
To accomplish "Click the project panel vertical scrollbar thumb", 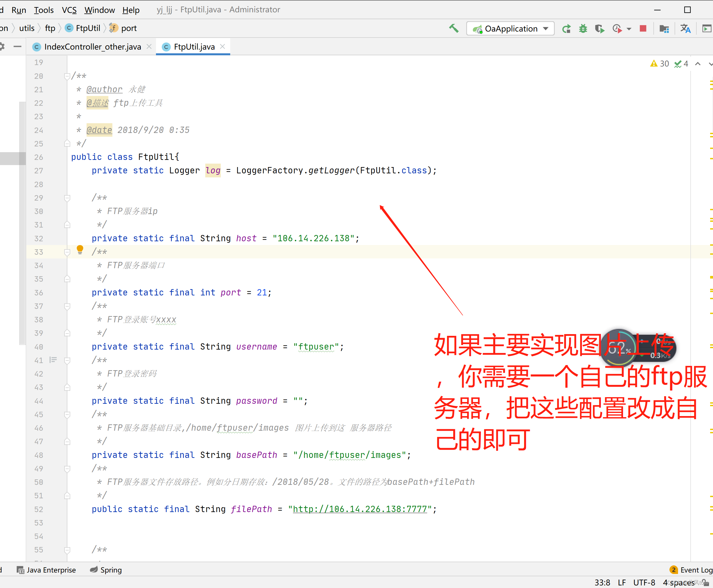I will click(22, 223).
